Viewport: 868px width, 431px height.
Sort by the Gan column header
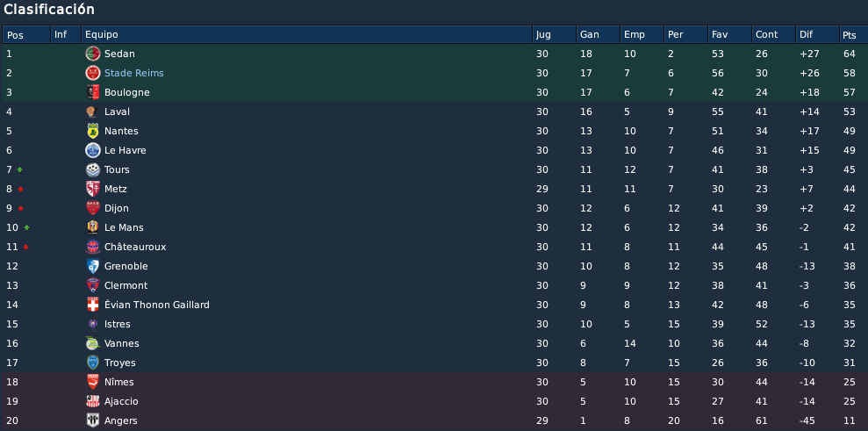598,34
